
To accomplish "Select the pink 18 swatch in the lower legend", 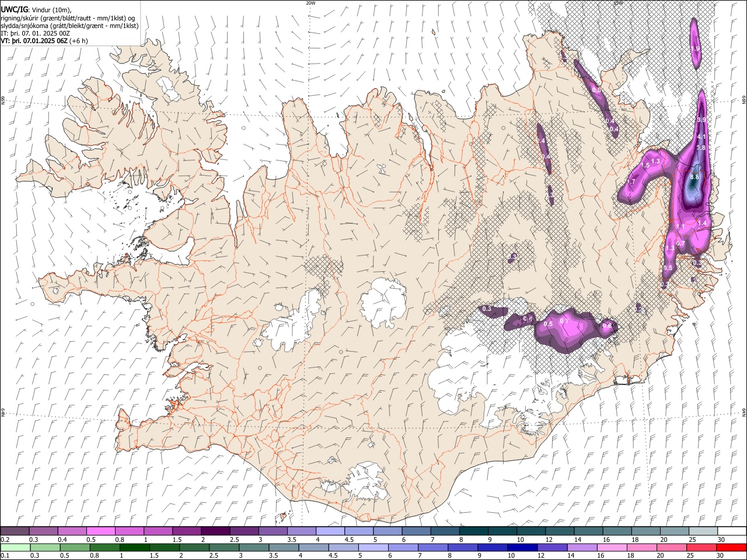I will [641, 547].
